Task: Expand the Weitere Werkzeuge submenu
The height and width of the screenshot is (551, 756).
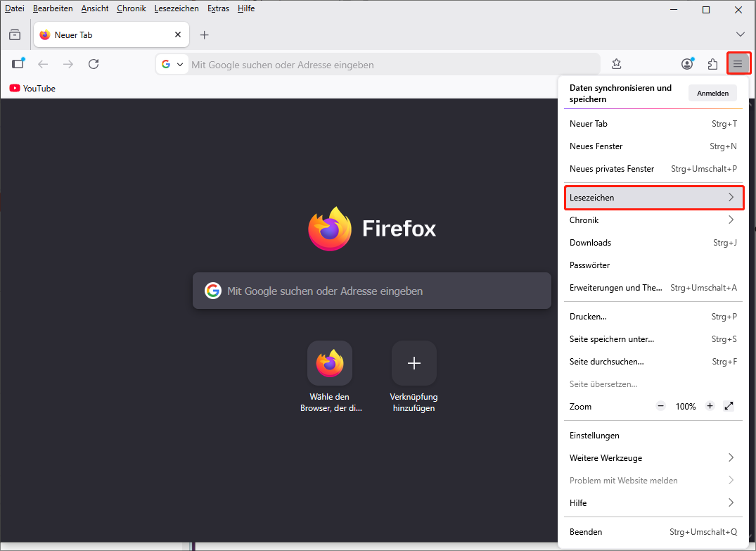Action: click(x=653, y=458)
